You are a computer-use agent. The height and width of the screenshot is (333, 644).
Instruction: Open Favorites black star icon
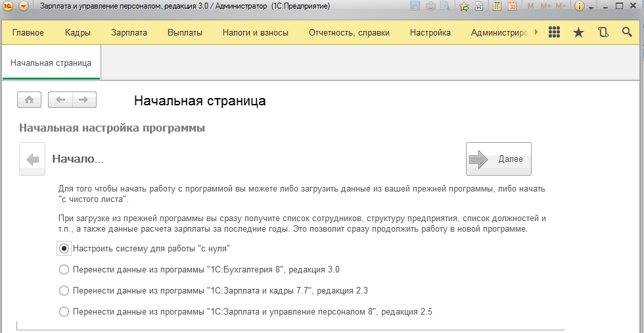tap(578, 32)
